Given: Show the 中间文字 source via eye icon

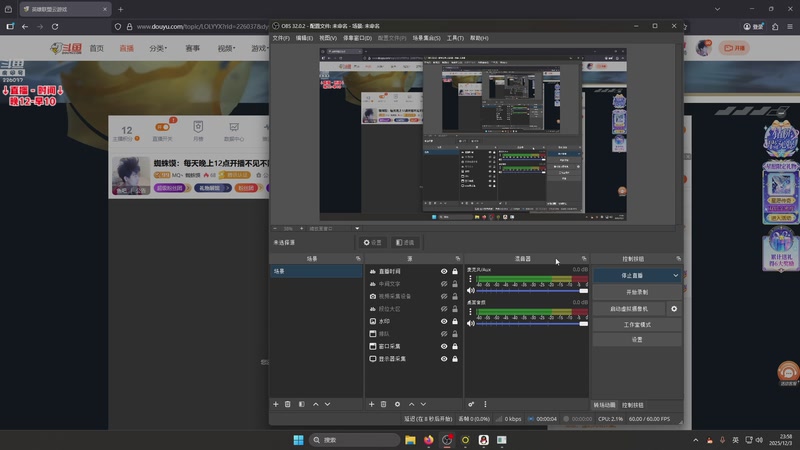Looking at the screenshot, I should 444,284.
